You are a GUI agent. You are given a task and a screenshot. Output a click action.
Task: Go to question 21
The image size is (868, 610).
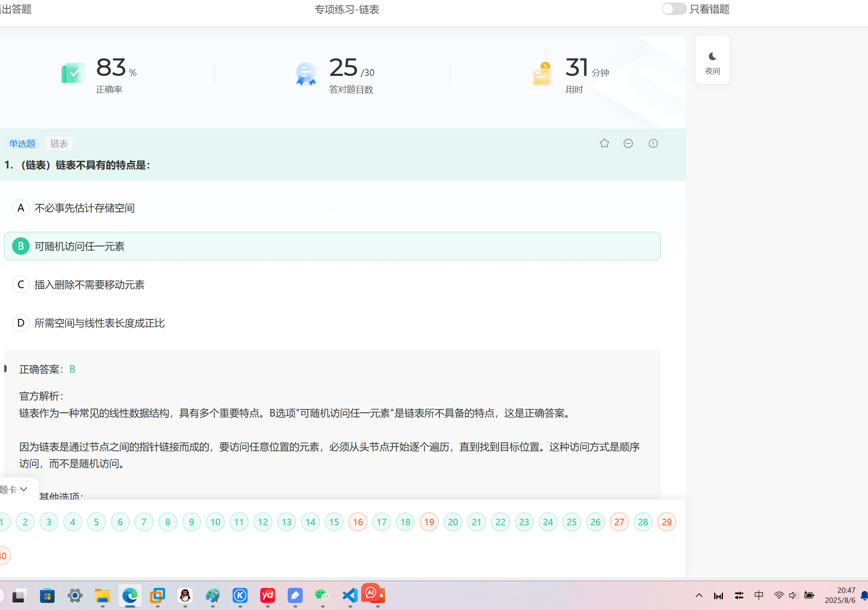click(477, 522)
